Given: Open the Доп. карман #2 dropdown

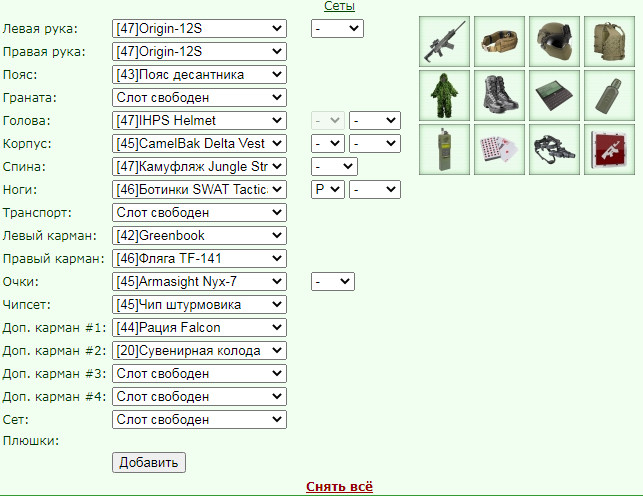Looking at the screenshot, I should (x=199, y=350).
